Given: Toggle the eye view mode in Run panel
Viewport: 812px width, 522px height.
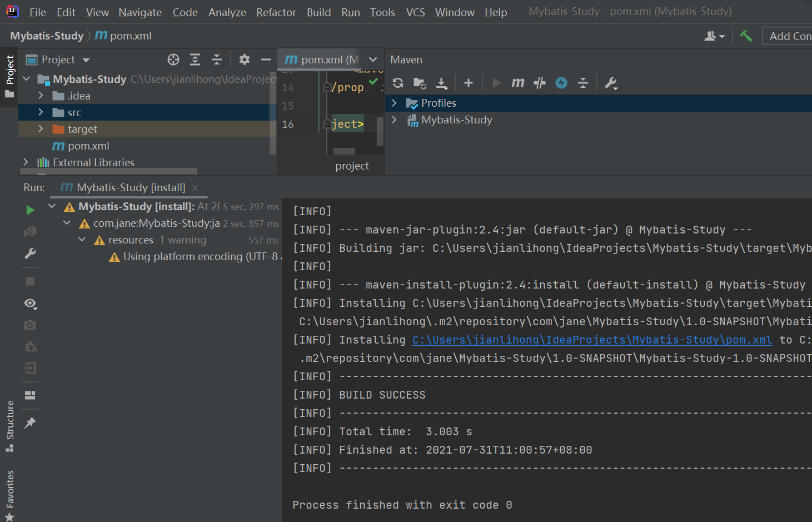Looking at the screenshot, I should tap(31, 304).
